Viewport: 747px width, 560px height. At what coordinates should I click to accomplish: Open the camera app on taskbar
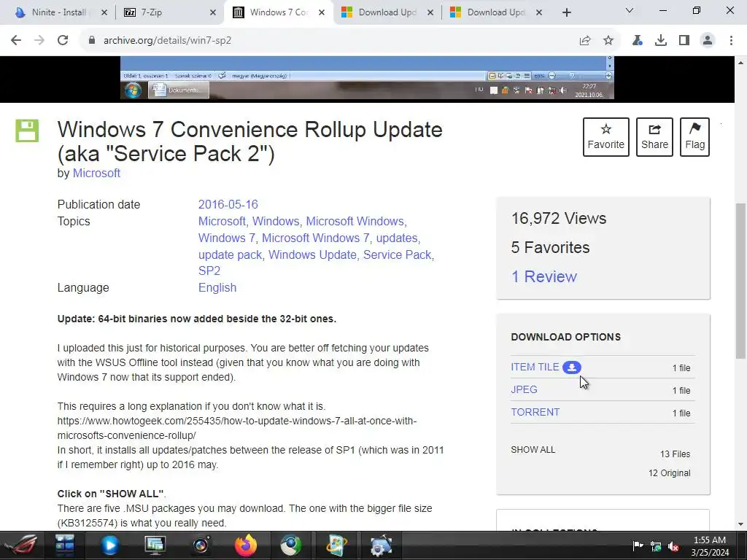[x=201, y=545]
